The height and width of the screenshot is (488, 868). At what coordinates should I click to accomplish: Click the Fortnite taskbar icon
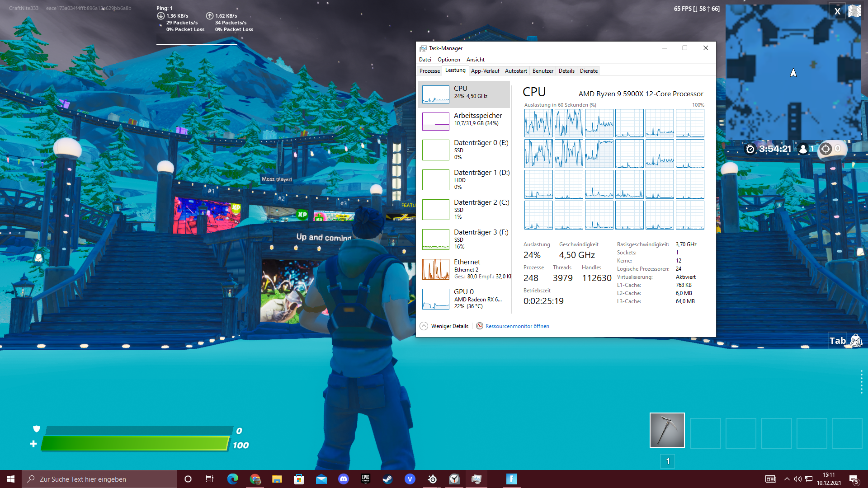(x=511, y=479)
